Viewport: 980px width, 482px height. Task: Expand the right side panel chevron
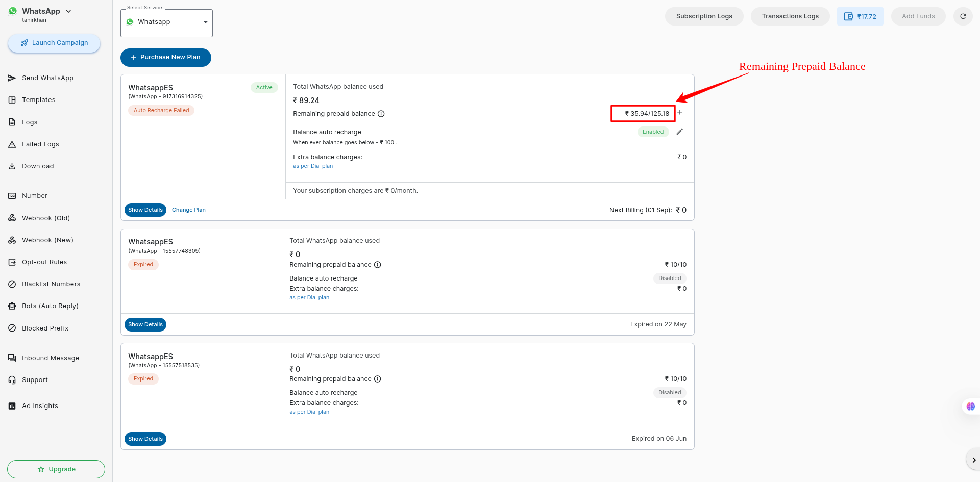[x=973, y=460]
